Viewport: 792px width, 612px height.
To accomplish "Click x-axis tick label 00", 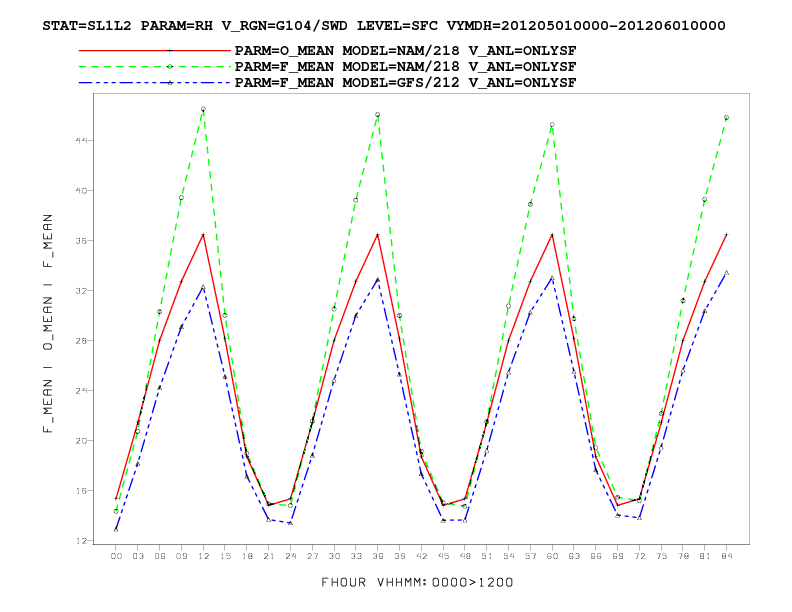I will tap(116, 556).
